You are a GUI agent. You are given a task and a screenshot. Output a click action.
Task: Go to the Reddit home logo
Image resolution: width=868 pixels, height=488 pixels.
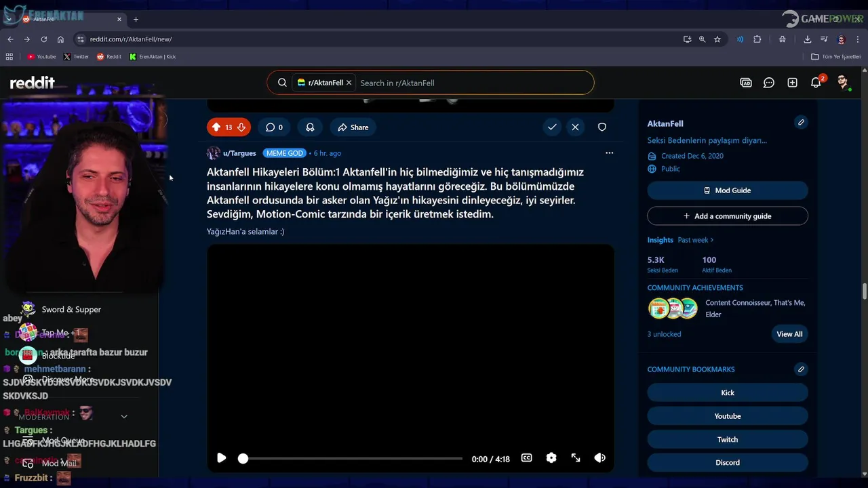32,83
